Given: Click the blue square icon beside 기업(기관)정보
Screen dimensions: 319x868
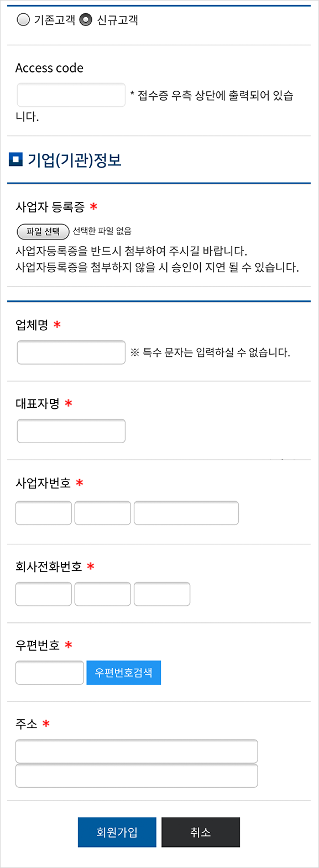Looking at the screenshot, I should (x=15, y=160).
